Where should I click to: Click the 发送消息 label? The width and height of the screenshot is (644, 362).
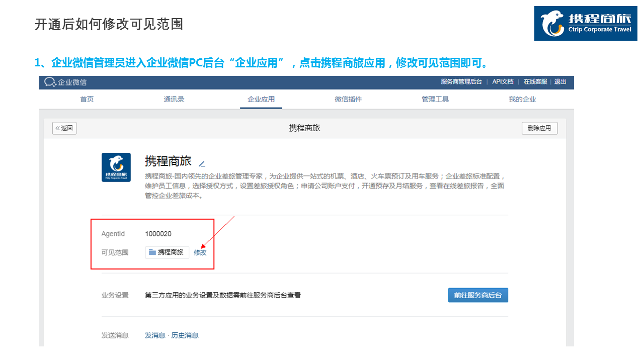point(115,335)
